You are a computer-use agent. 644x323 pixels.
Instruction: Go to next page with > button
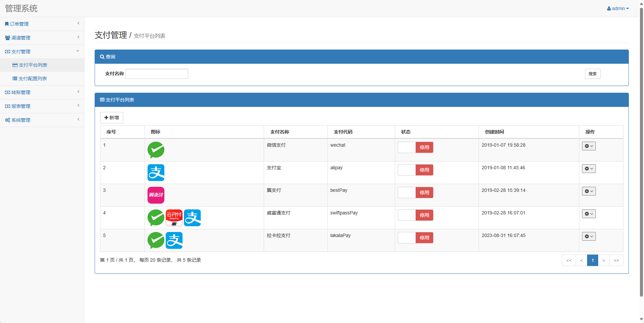coord(604,260)
